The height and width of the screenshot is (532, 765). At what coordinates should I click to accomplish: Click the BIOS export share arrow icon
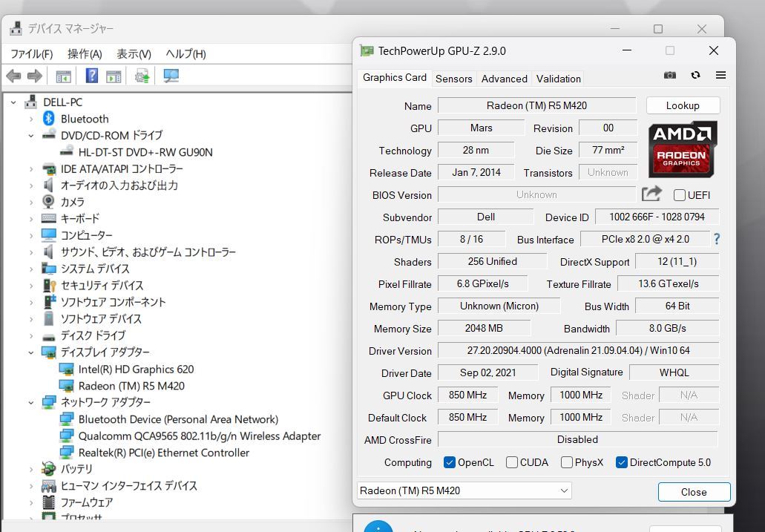click(651, 194)
